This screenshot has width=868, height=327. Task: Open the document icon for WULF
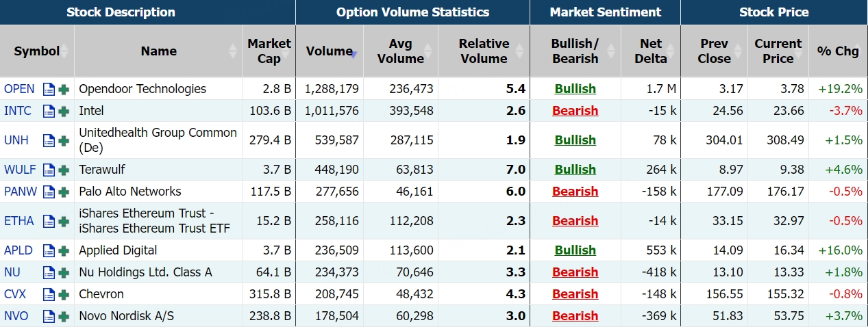pos(49,170)
